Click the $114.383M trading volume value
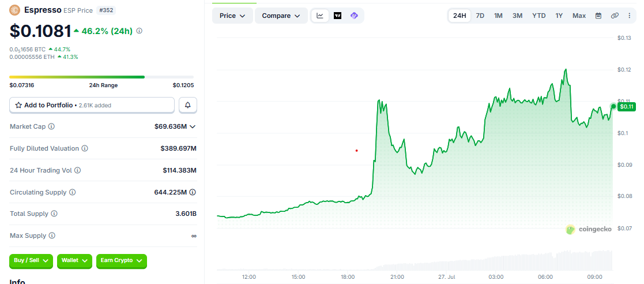The image size is (644, 284). pos(179,170)
